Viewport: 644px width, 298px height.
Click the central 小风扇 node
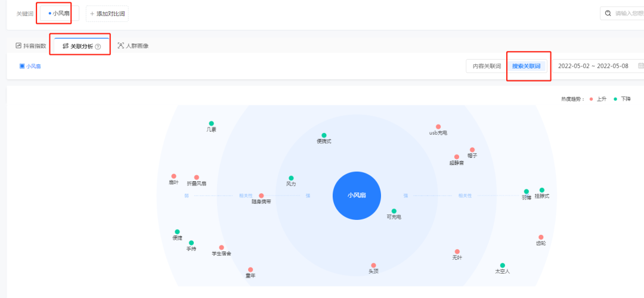[357, 195]
